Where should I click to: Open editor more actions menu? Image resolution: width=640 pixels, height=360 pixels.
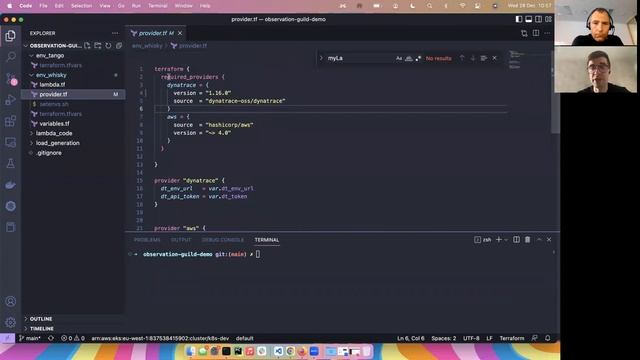[547, 33]
